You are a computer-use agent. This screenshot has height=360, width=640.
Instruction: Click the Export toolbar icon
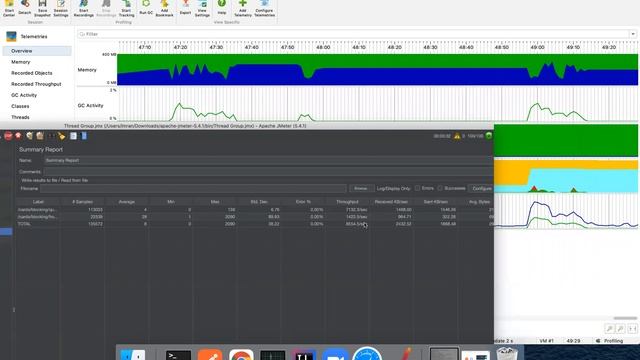185,7
